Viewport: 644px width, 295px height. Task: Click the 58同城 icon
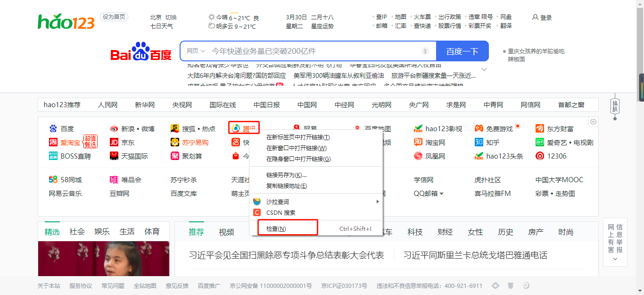pyautogui.click(x=53, y=180)
